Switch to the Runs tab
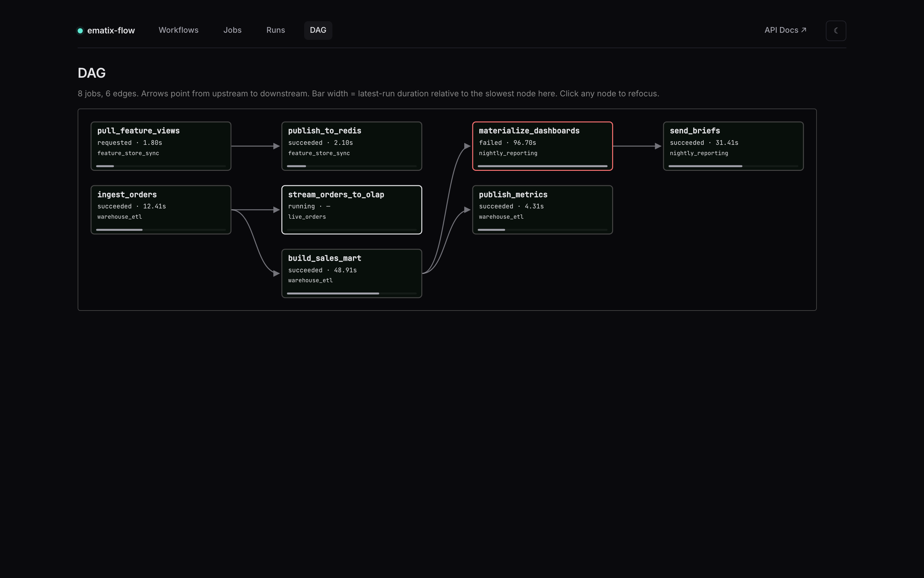The width and height of the screenshot is (924, 578). 275,30
